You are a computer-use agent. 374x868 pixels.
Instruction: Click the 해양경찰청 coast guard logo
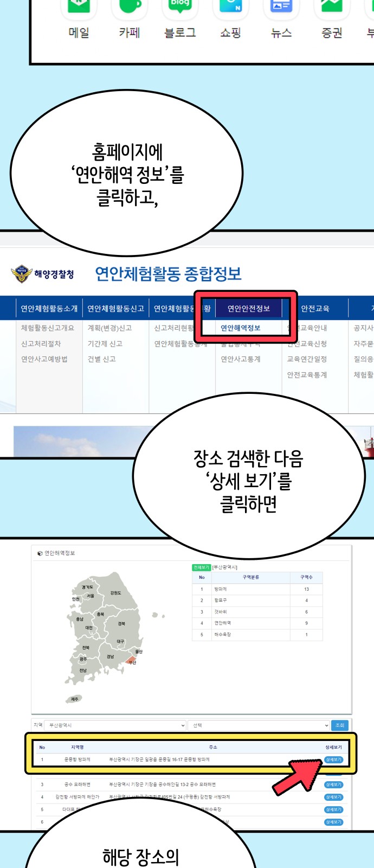43,274
